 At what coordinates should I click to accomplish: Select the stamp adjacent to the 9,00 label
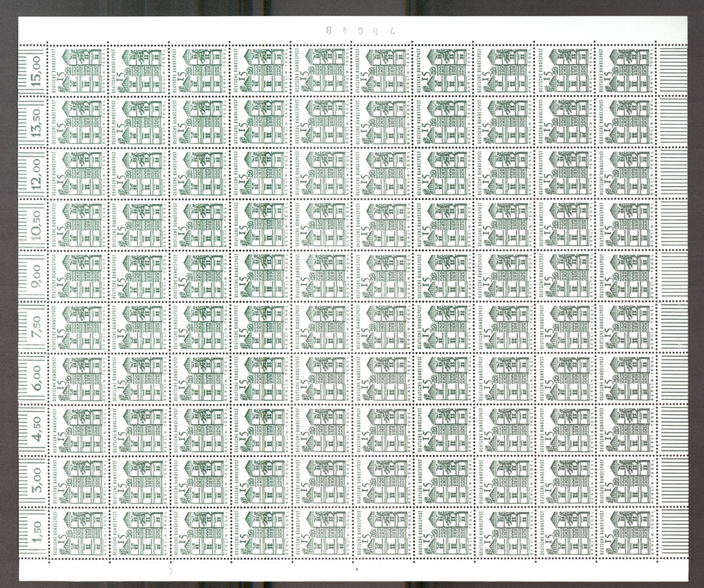(x=77, y=275)
